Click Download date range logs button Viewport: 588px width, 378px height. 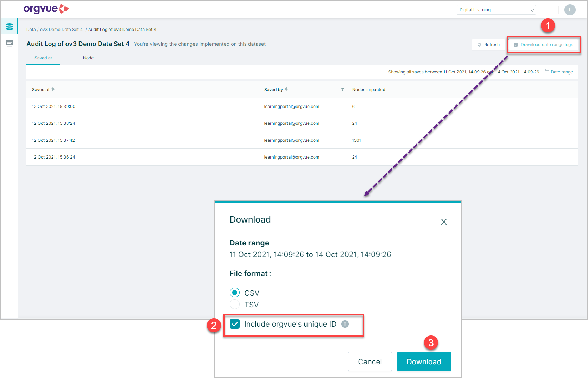pyautogui.click(x=543, y=45)
